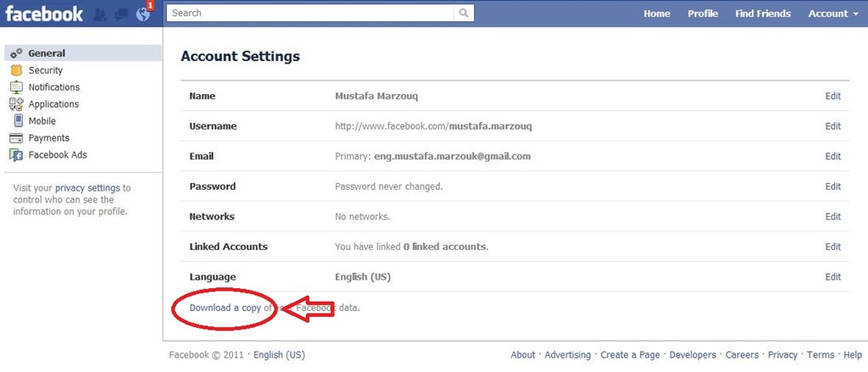The height and width of the screenshot is (372, 868).
Task: Open the Privacy footer link
Action: (x=782, y=355)
